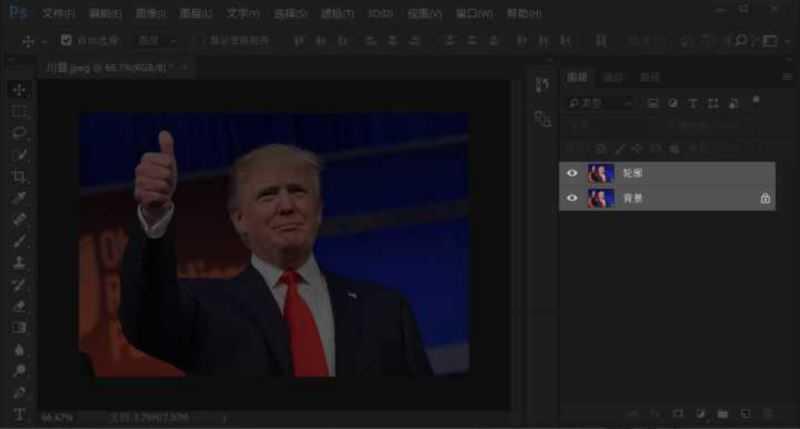Open the 图像(I) menu
Image resolution: width=800 pixels, height=429 pixels.
[x=151, y=13]
